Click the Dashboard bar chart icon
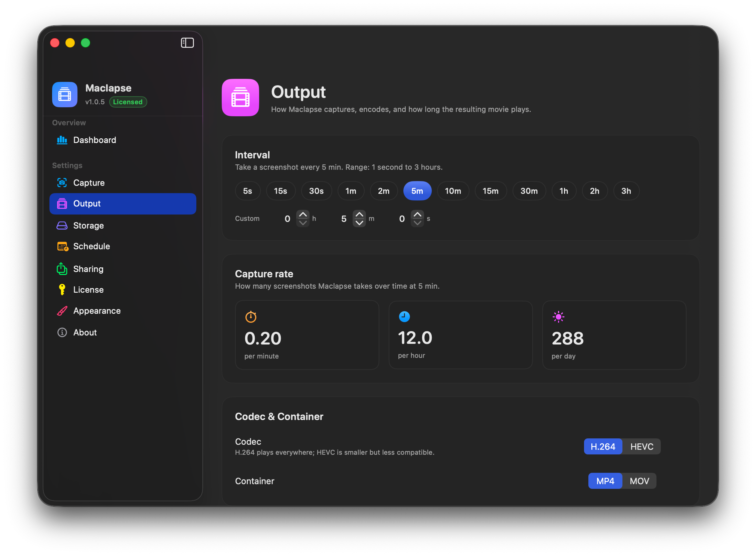 pyautogui.click(x=62, y=140)
